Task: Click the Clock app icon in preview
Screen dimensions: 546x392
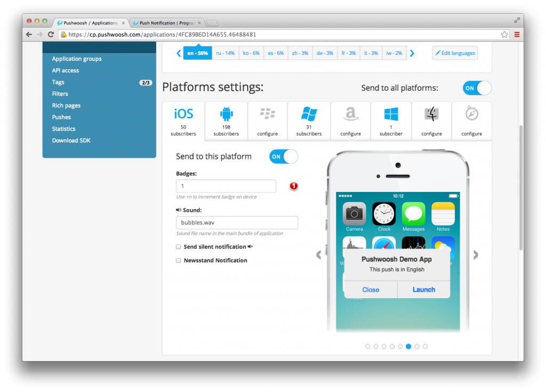Action: [384, 213]
